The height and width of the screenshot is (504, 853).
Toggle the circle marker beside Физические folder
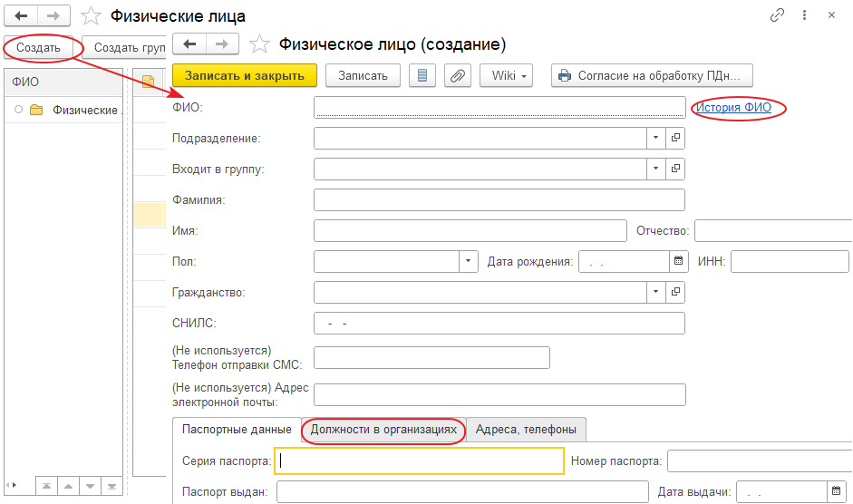18,110
